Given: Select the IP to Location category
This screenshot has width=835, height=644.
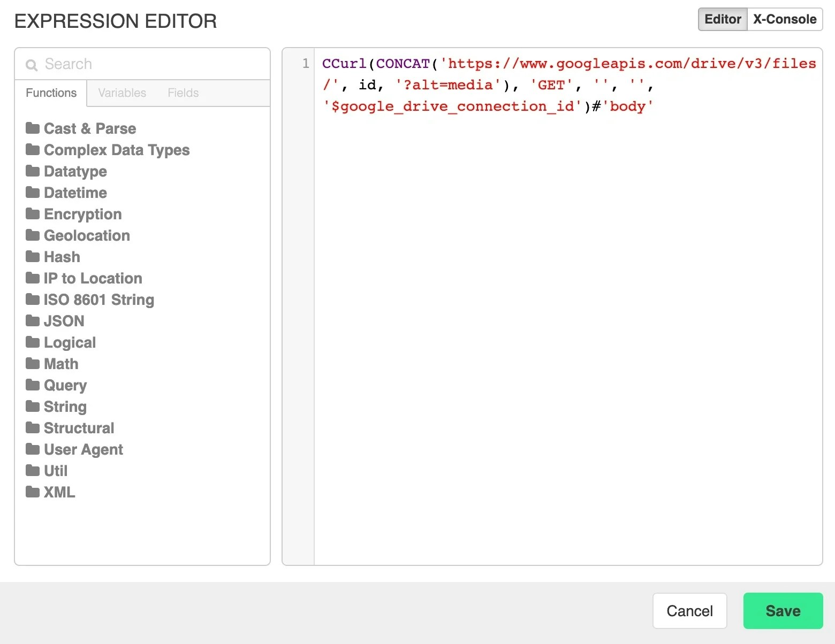Looking at the screenshot, I should [x=92, y=278].
